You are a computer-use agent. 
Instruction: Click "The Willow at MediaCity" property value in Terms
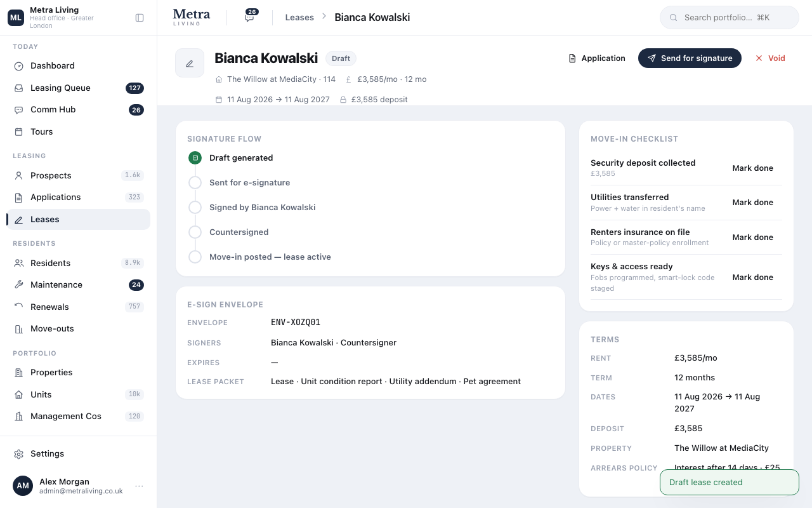point(721,448)
